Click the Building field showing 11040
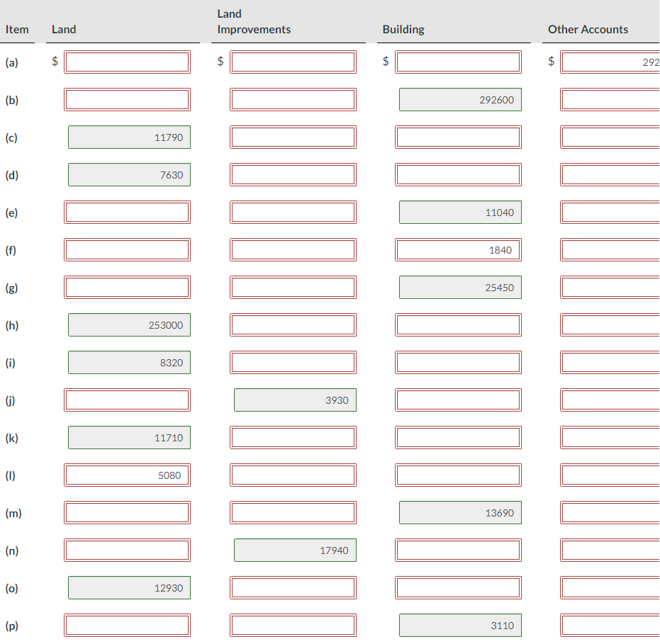The height and width of the screenshot is (644, 660). pyautogui.click(x=460, y=212)
